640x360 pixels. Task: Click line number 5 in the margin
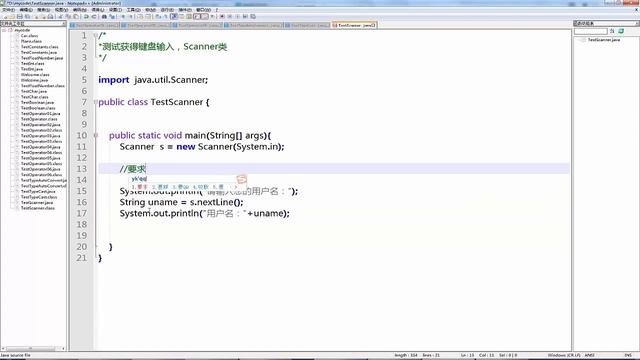(84, 80)
